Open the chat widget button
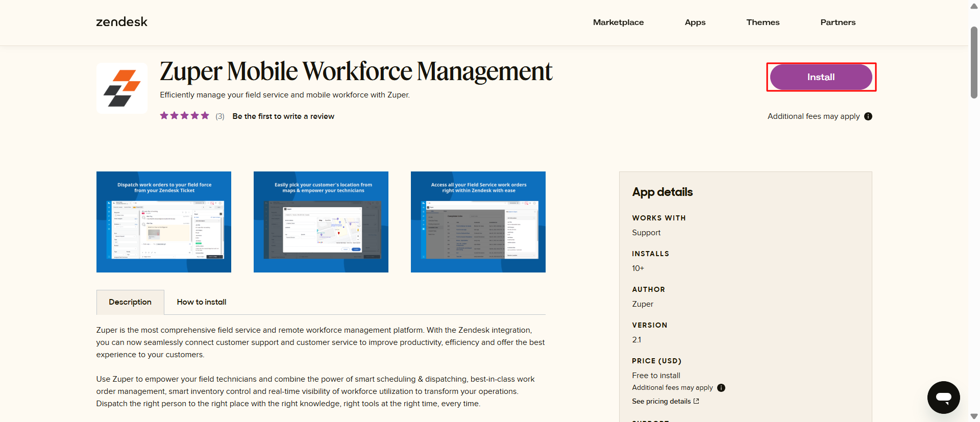This screenshot has height=422, width=980. (944, 398)
